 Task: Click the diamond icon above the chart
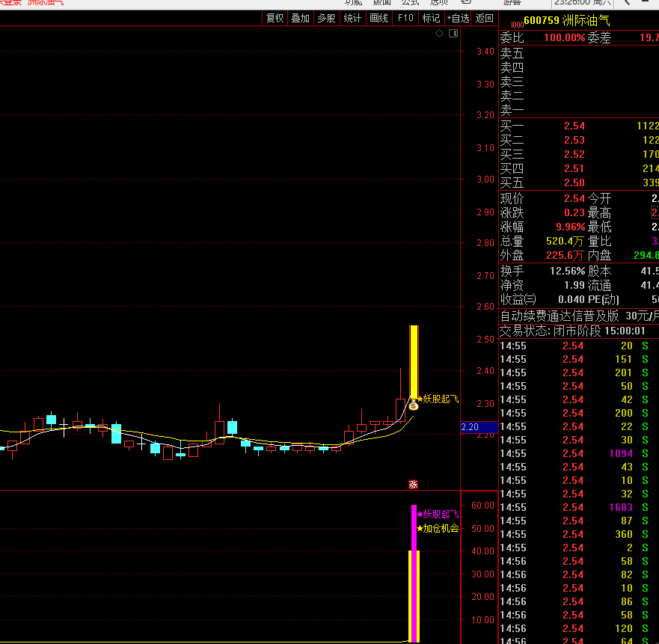(x=440, y=34)
